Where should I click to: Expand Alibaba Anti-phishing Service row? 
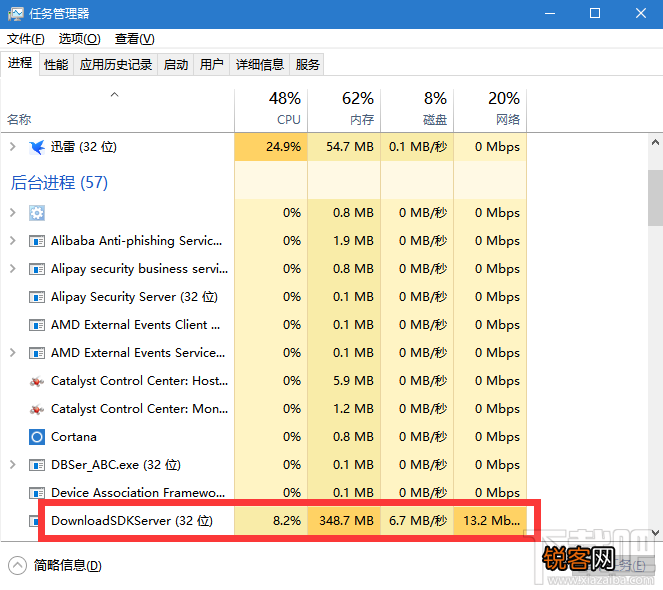click(13, 241)
